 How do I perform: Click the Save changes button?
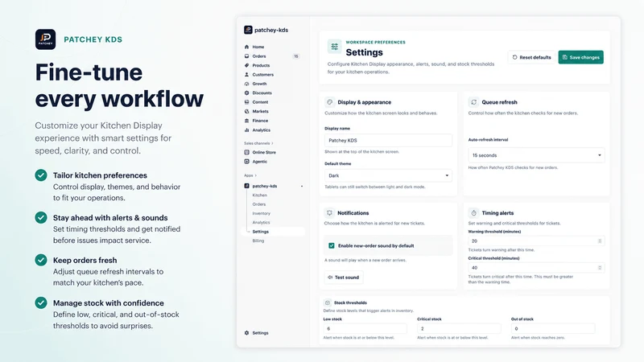(x=580, y=57)
